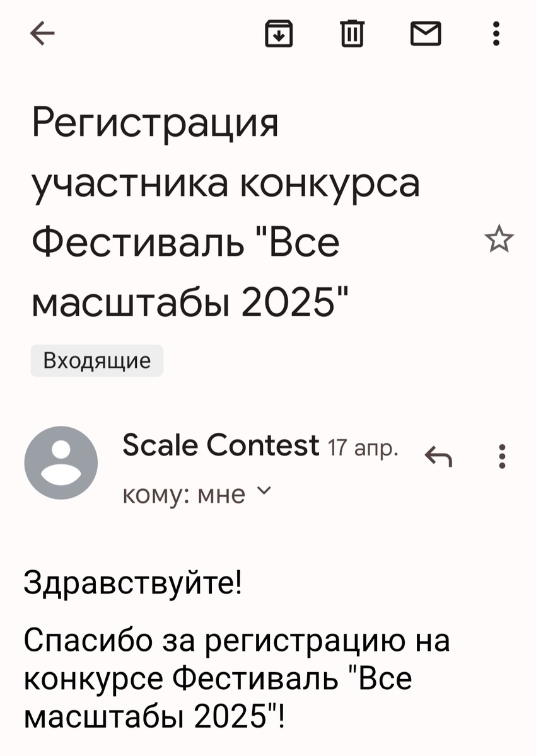
Task: Select the sender name 'Scale Contest'
Action: [219, 445]
